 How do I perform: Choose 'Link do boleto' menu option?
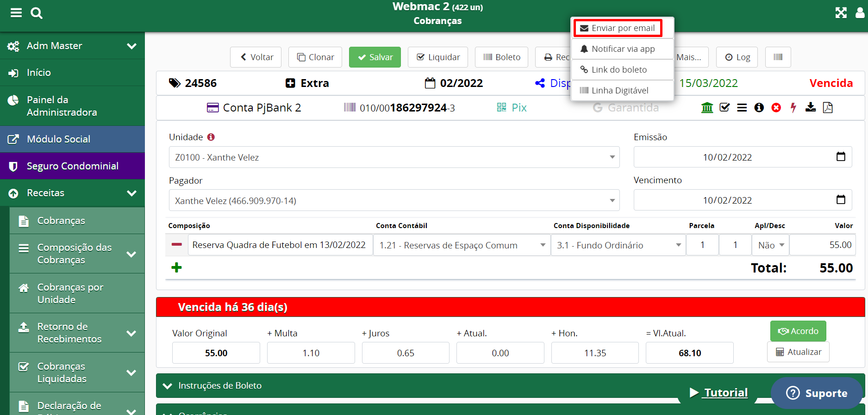click(618, 69)
